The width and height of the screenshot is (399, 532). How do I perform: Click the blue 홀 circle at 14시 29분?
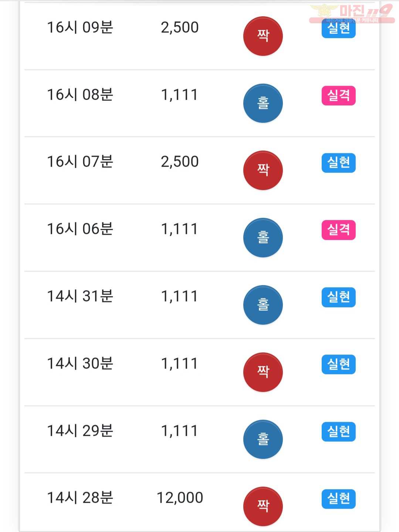[x=263, y=439]
